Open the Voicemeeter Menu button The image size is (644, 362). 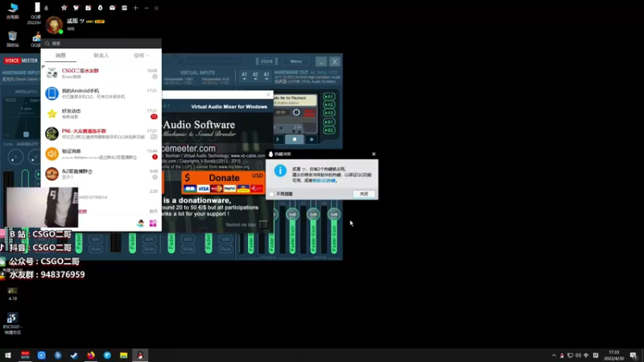[x=295, y=61]
